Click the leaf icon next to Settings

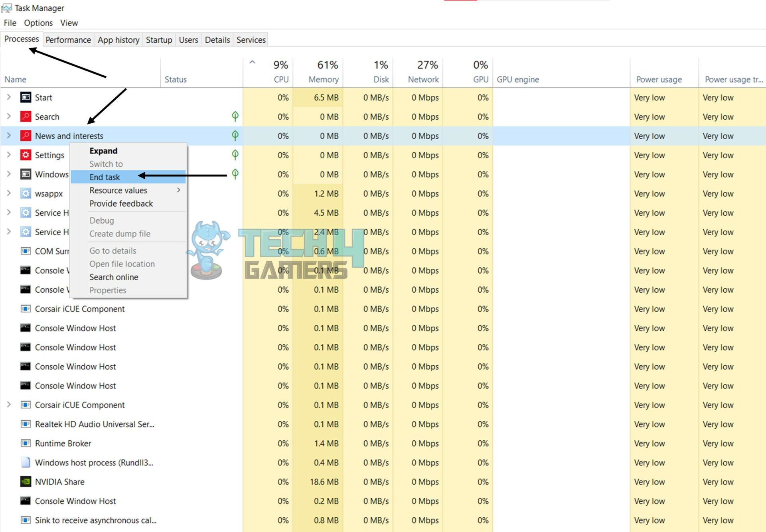[x=235, y=155]
